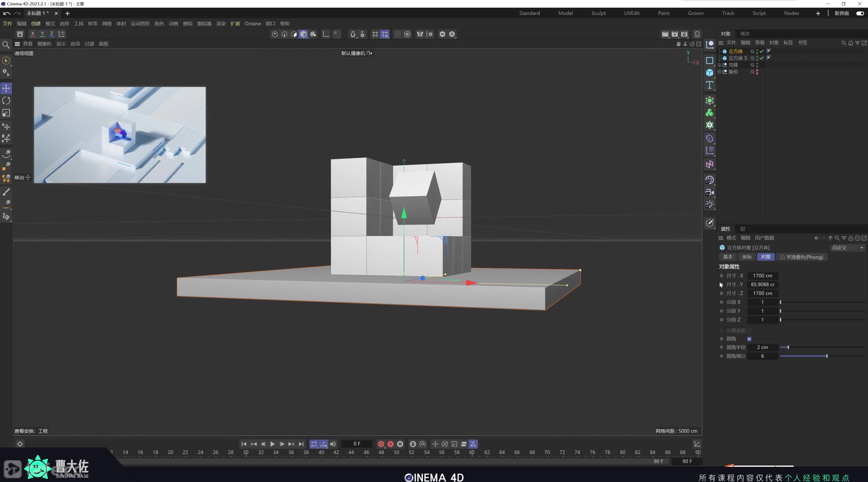Open the 运动图形 menu

tap(140, 24)
